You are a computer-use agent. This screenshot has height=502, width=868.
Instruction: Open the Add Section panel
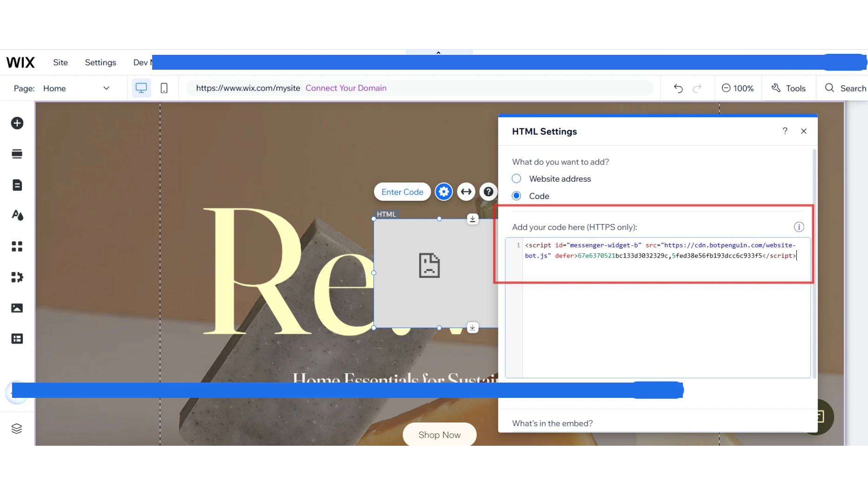(x=17, y=154)
